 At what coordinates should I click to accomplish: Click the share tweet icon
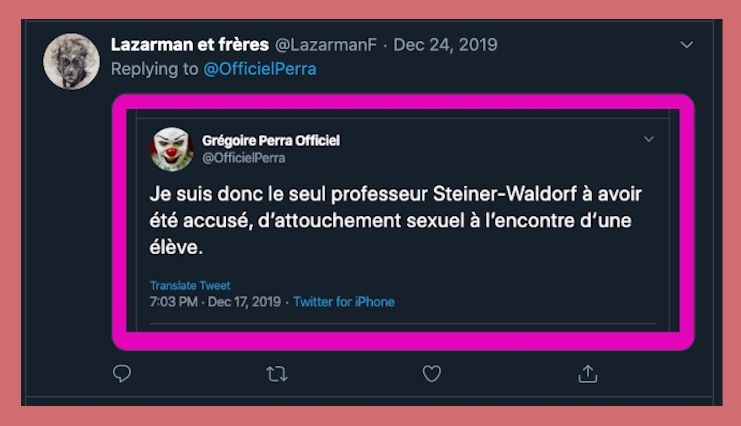587,374
